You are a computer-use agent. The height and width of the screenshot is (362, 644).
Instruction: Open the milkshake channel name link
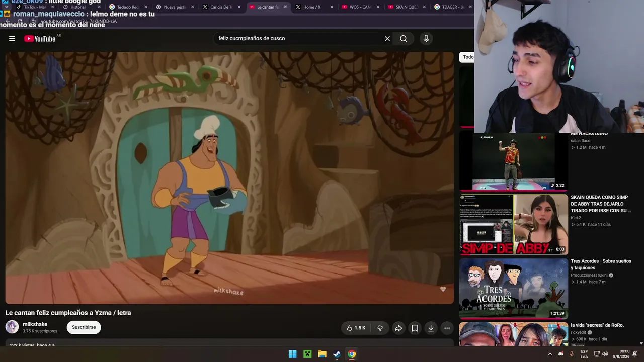pyautogui.click(x=35, y=324)
